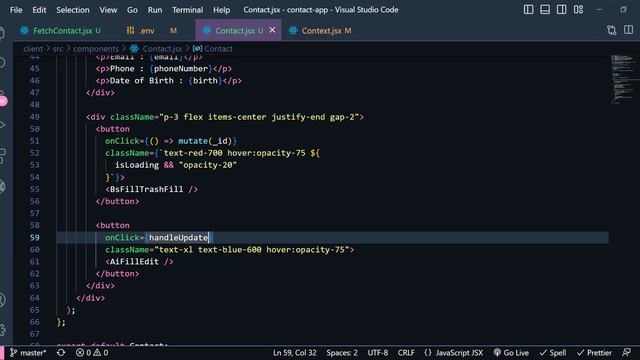Click the React file icon on Context.jsx tab
Viewport: 640px width, 360px height.
point(293,30)
